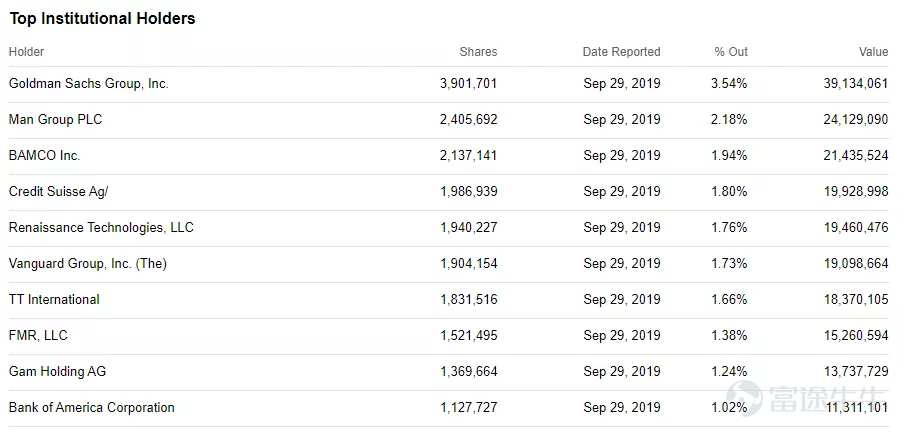Click BAMCO Inc. holder entry
This screenshot has height=435, width=906.
[44, 156]
